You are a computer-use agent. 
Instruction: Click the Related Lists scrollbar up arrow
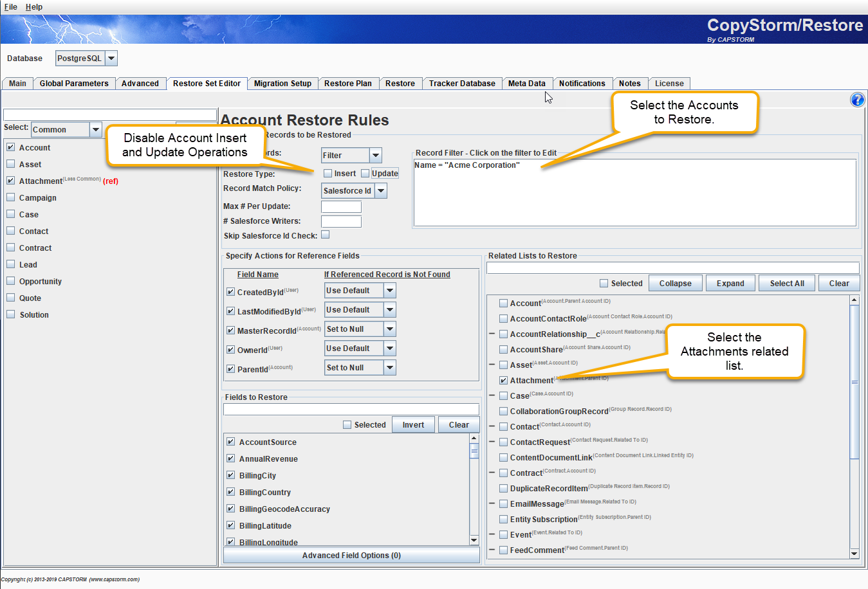854,300
